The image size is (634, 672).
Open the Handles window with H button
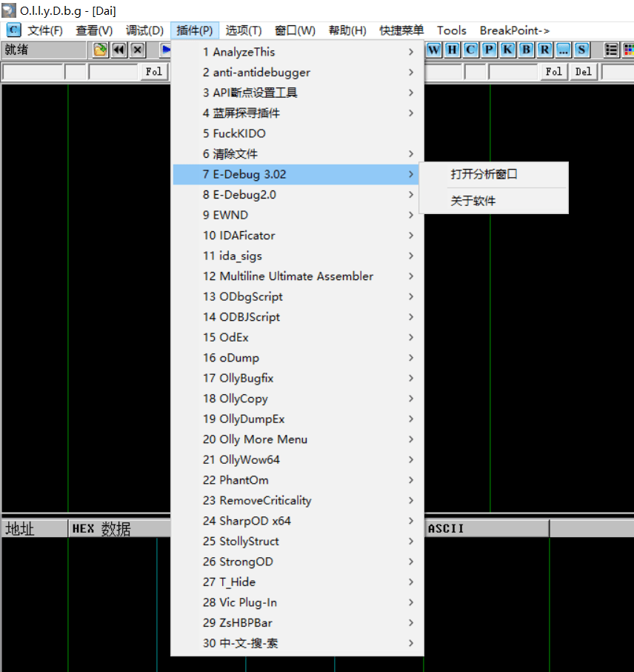click(x=452, y=50)
